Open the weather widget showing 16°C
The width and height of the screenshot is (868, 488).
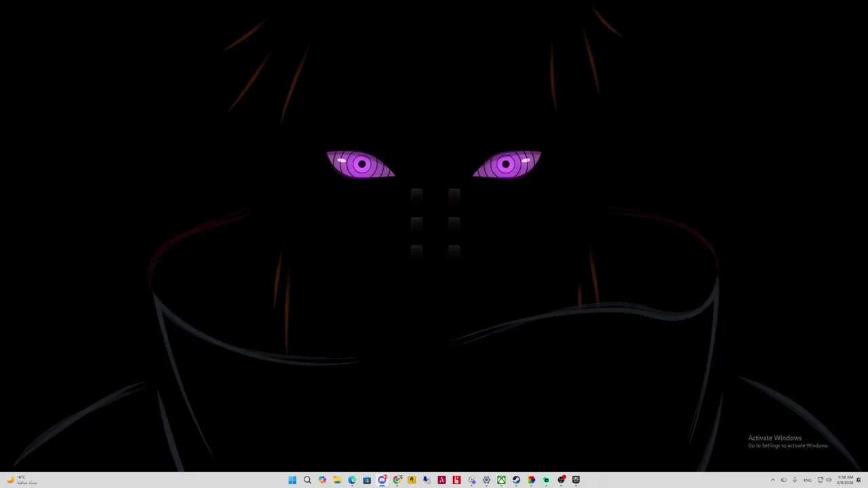22,480
